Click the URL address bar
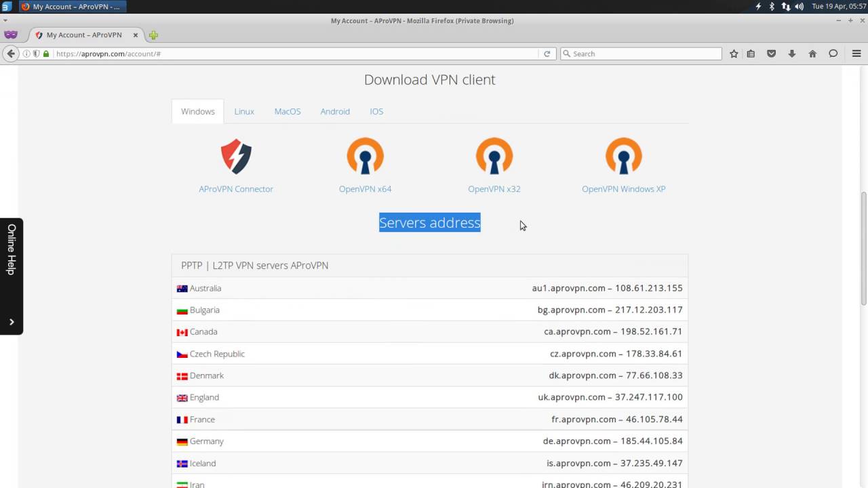This screenshot has width=868, height=488. 297,54
